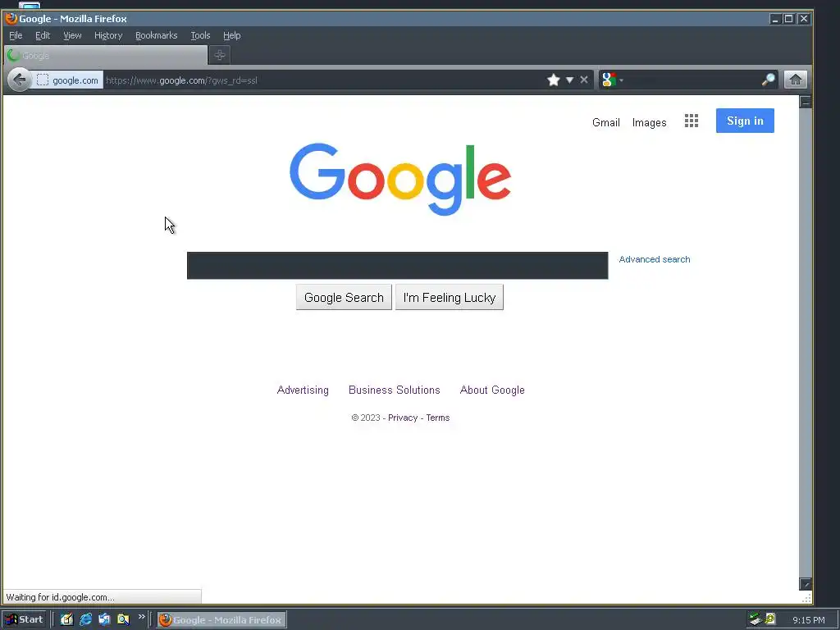Viewport: 840px width, 630px height.
Task: Go back with the back arrow button
Action: (x=20, y=80)
